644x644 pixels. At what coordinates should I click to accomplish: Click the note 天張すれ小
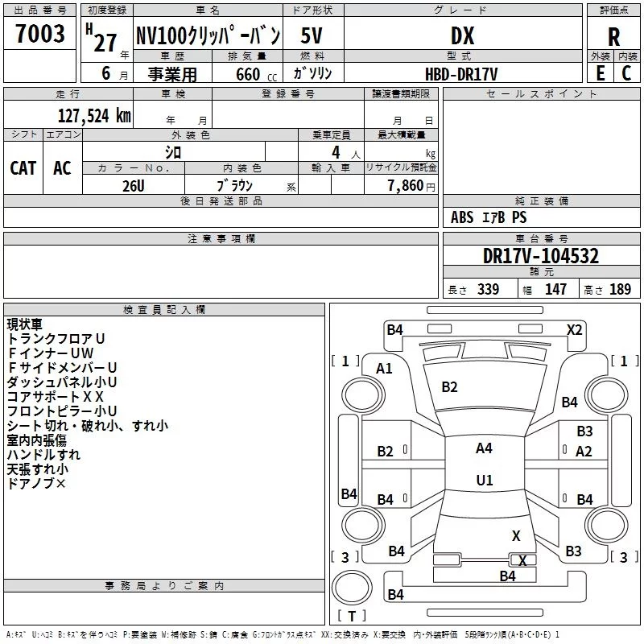[x=37, y=469]
